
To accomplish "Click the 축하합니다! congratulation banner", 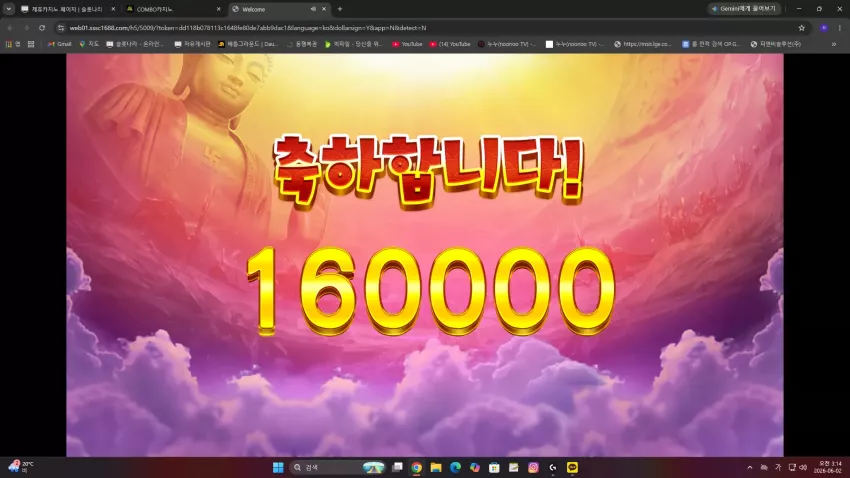I will pos(428,170).
